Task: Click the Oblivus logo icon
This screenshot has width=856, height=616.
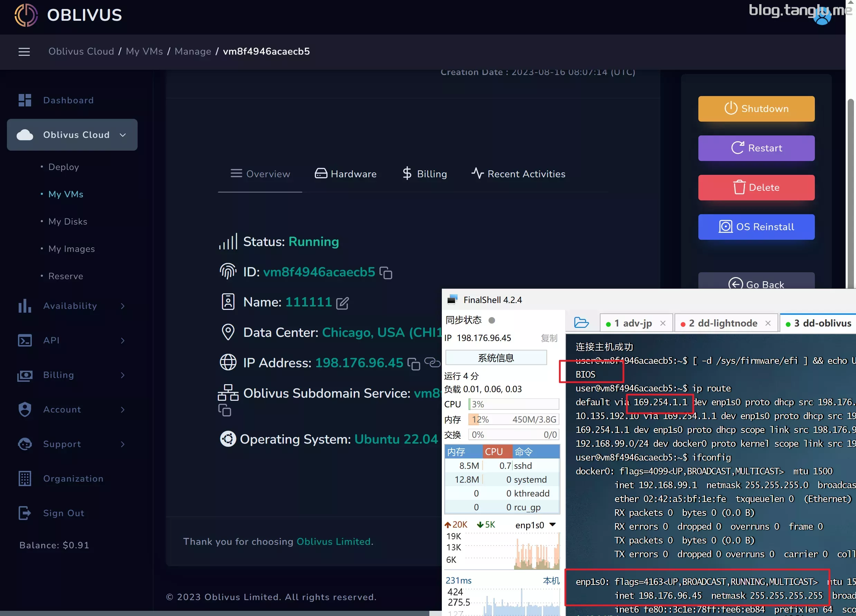Action: [x=26, y=15]
